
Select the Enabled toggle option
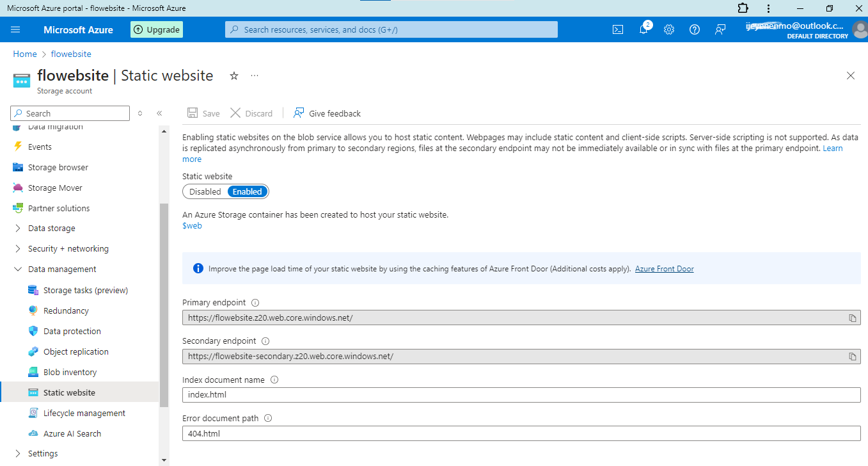click(248, 191)
